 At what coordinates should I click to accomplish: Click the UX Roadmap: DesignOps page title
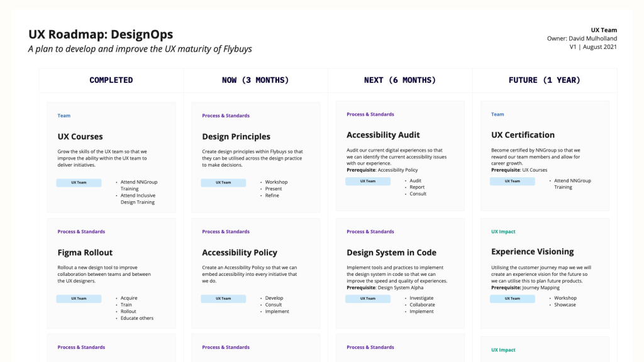click(101, 35)
